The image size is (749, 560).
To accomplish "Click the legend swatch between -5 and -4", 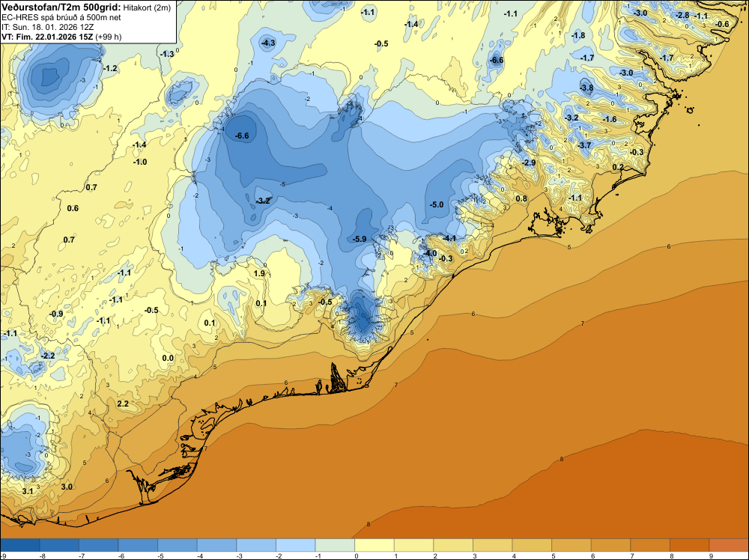I will [178, 545].
